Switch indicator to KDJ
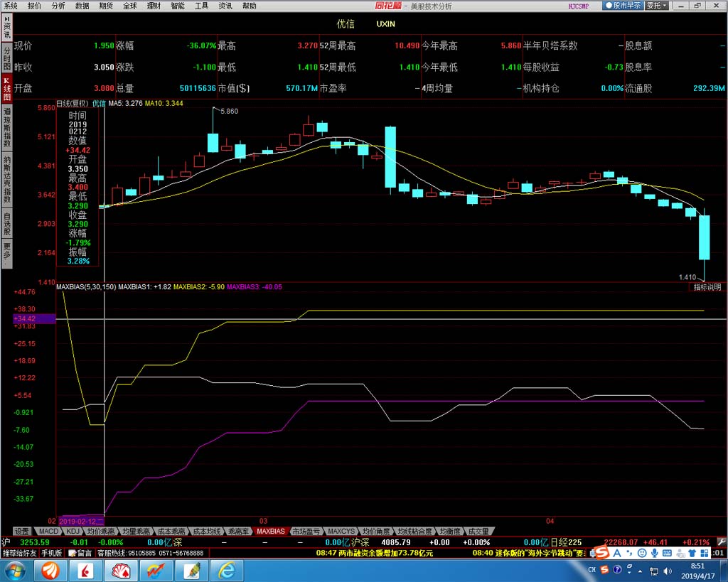Screen dimensions: 728x582 [x=73, y=532]
